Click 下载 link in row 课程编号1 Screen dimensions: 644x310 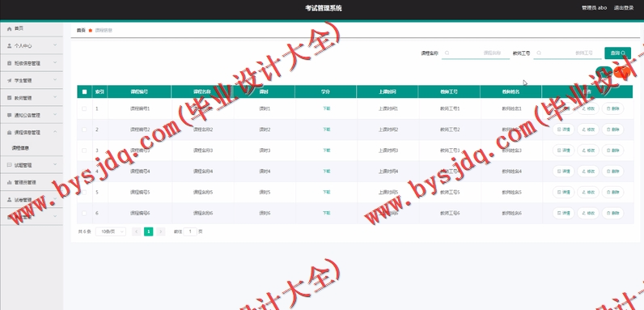(326, 109)
